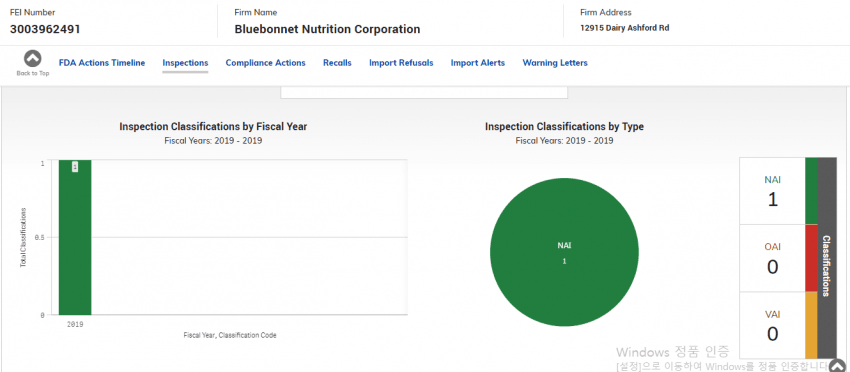Click the green NAI color strip

tap(811, 191)
